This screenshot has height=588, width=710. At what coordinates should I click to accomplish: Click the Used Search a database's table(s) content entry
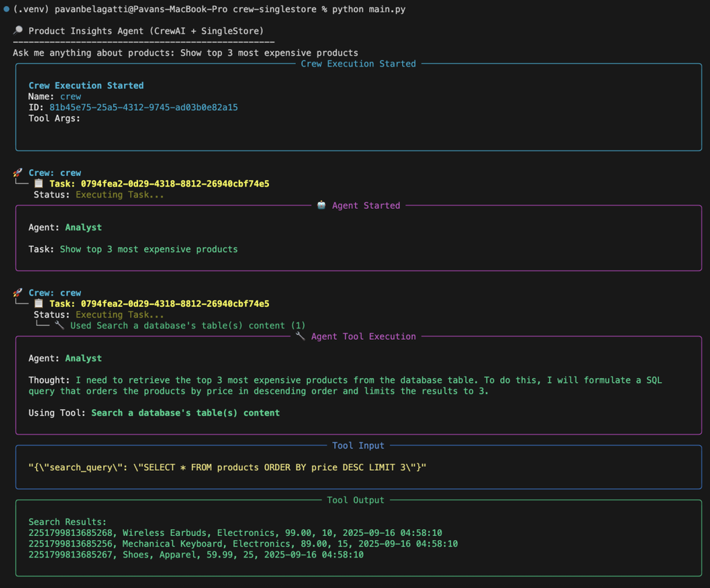click(187, 325)
